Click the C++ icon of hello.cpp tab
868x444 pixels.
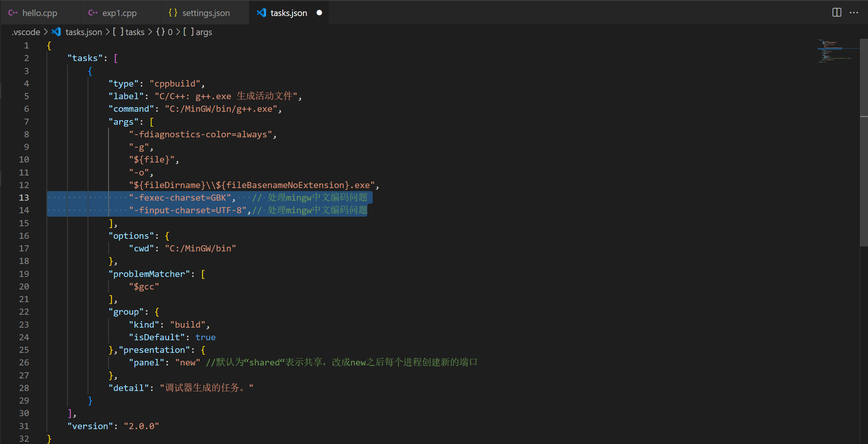pyautogui.click(x=13, y=13)
